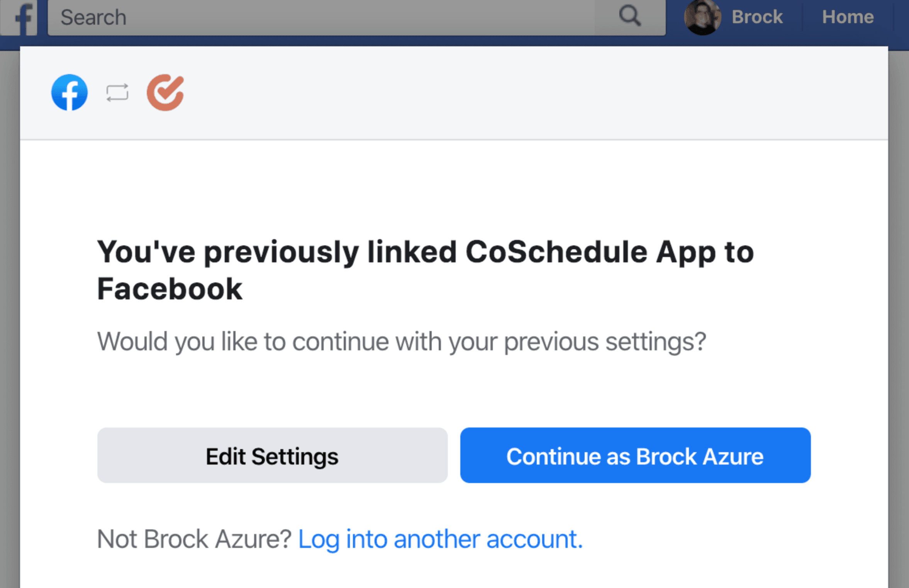909x588 pixels.
Task: Follow the Log into another account link
Action: pos(440,539)
